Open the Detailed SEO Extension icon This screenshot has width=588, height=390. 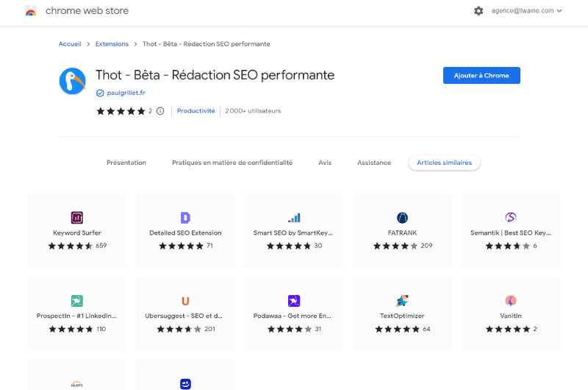point(185,218)
